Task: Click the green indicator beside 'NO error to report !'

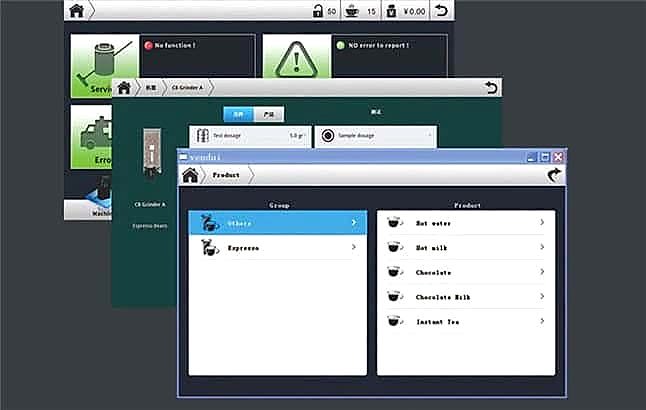Action: coord(340,45)
